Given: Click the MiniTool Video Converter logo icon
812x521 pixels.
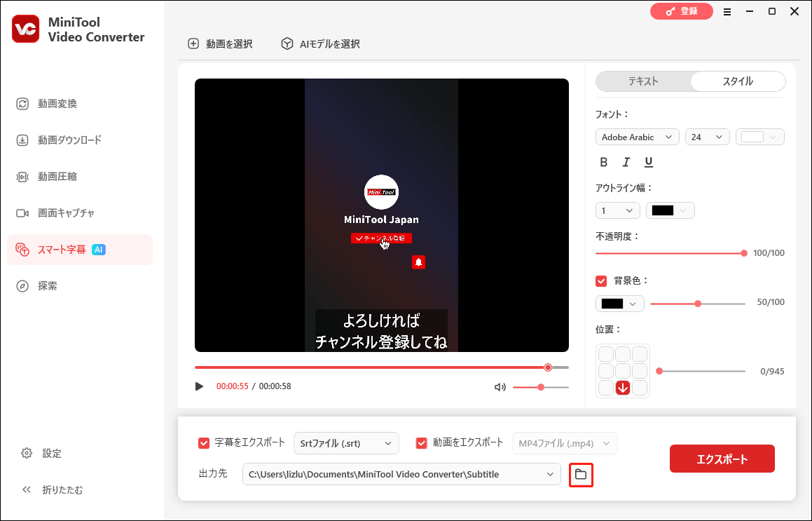Looking at the screenshot, I should pyautogui.click(x=25, y=29).
